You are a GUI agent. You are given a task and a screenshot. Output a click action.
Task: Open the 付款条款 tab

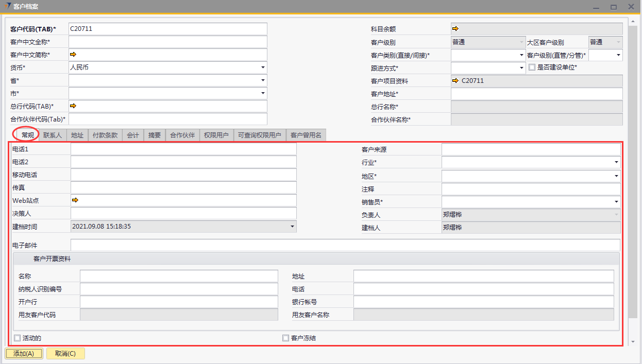105,135
